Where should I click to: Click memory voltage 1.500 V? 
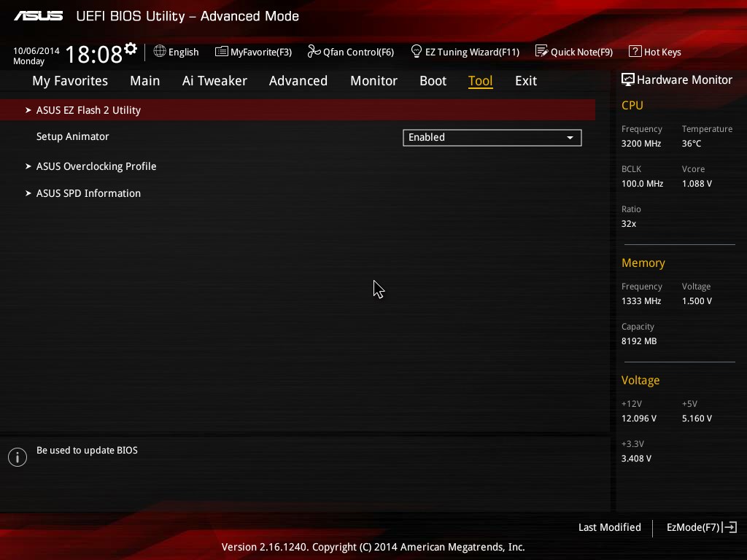tap(697, 301)
